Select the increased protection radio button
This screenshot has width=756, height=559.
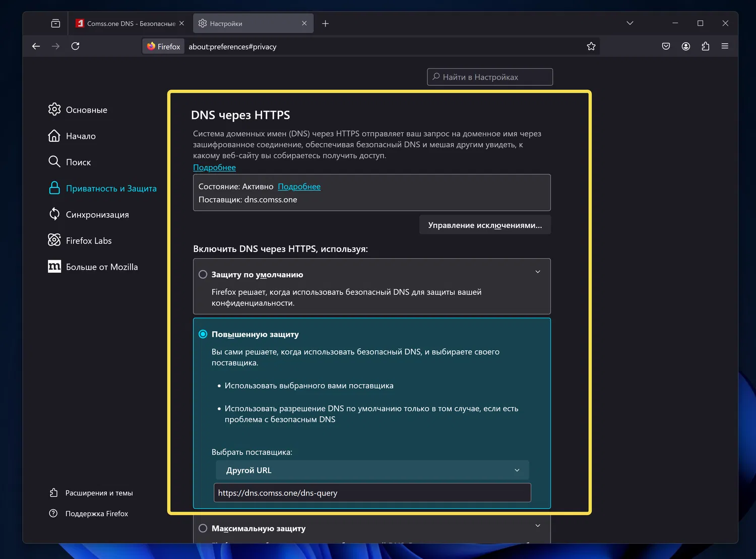[203, 334]
